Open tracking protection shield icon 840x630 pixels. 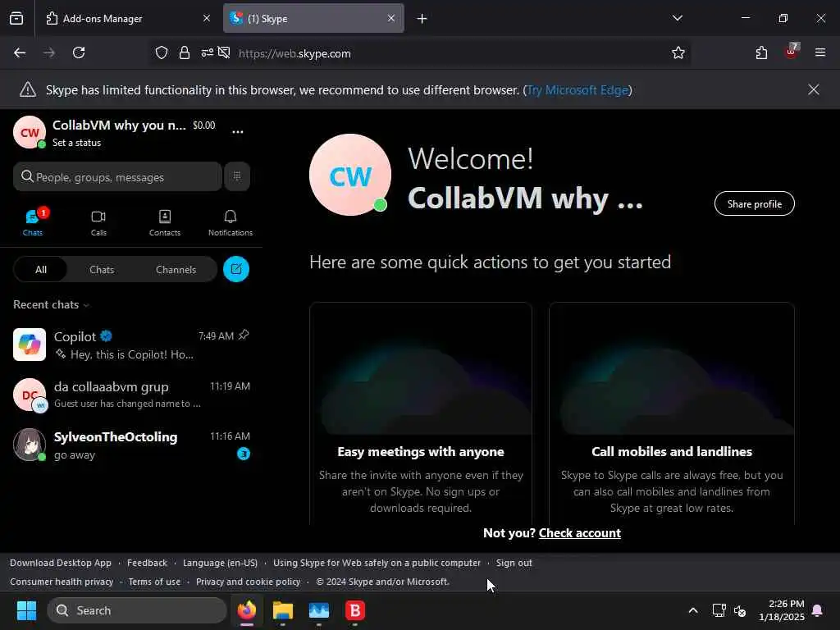[162, 52]
